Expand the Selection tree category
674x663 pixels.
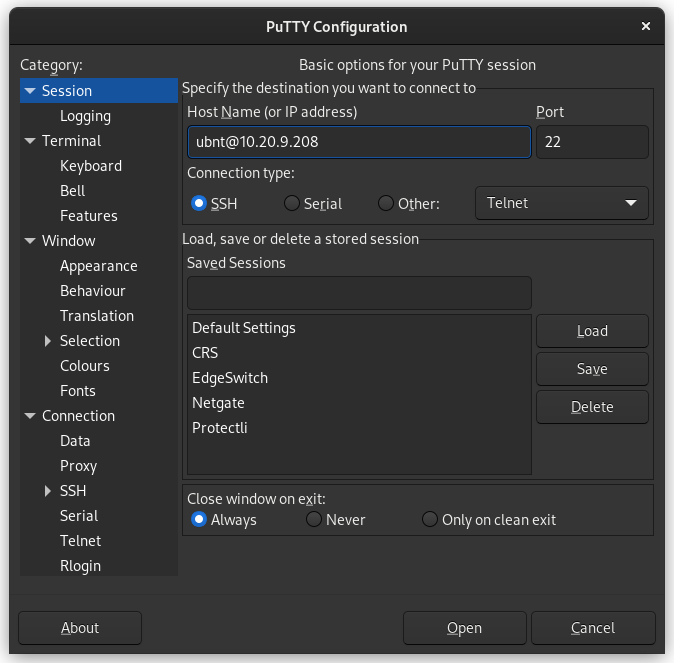click(x=48, y=341)
